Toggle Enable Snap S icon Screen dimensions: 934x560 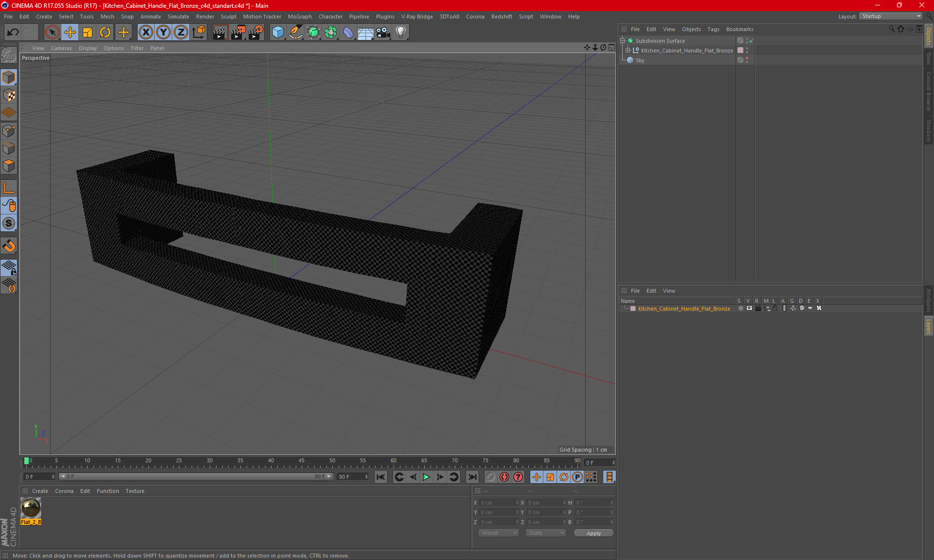pyautogui.click(x=9, y=224)
